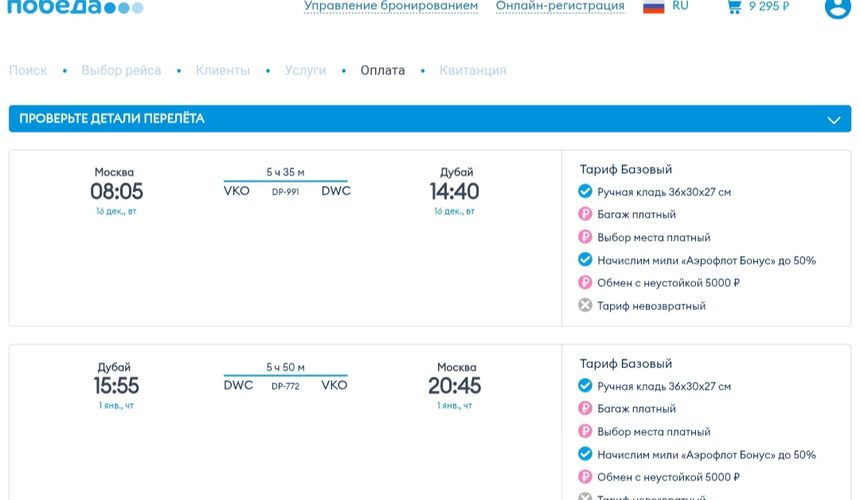Click flight number DP-772
The height and width of the screenshot is (500, 860).
(285, 386)
